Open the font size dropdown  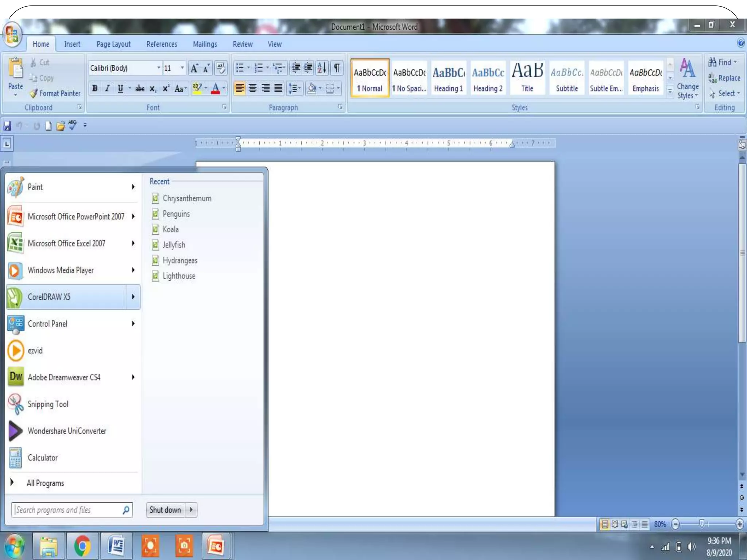[x=182, y=68]
